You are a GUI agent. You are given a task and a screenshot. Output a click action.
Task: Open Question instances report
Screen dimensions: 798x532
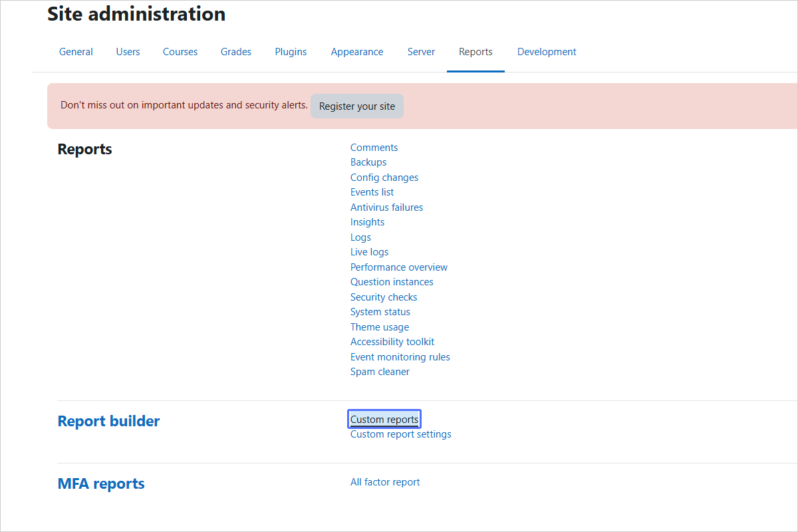click(x=392, y=282)
